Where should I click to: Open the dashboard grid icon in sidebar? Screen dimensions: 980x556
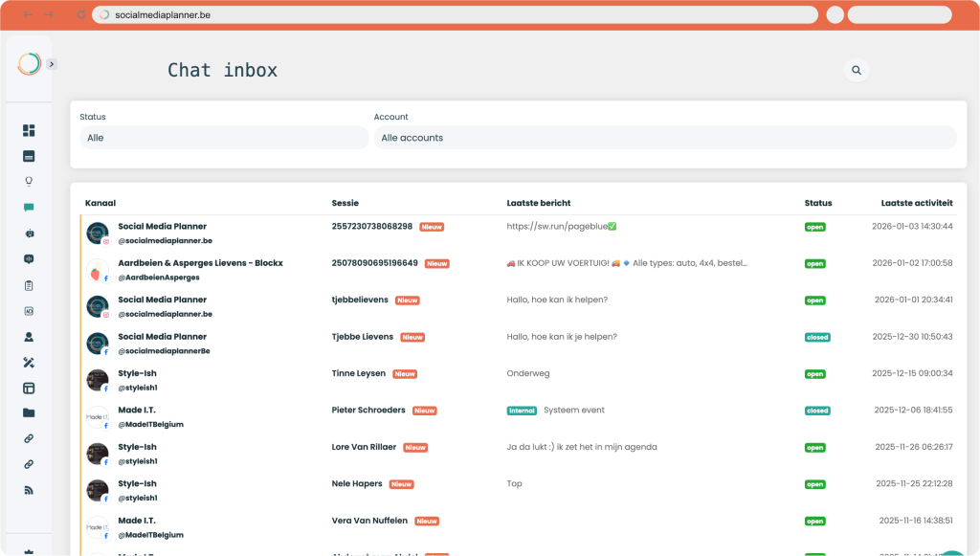[29, 130]
